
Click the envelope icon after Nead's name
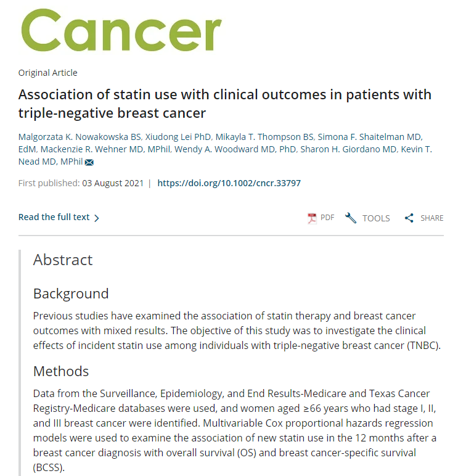click(89, 162)
